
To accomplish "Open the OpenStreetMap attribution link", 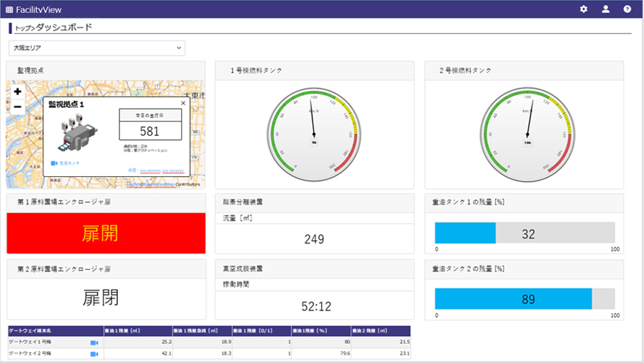I will coord(158,184).
